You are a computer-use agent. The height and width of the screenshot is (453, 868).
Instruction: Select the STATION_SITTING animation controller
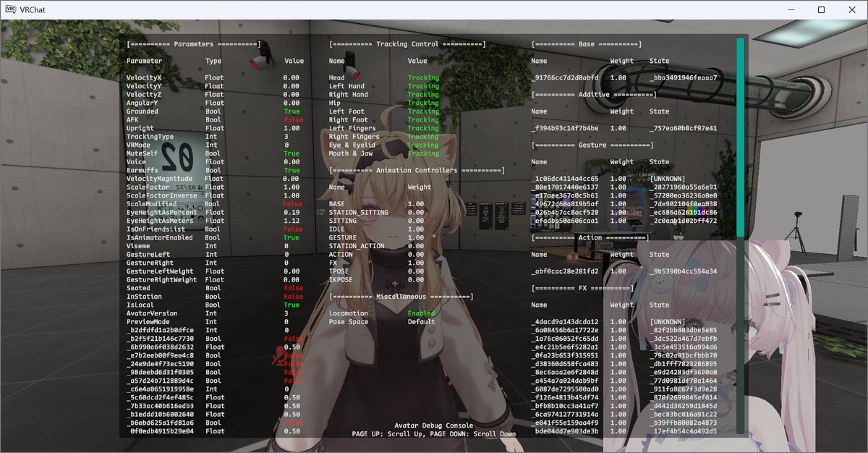[358, 213]
